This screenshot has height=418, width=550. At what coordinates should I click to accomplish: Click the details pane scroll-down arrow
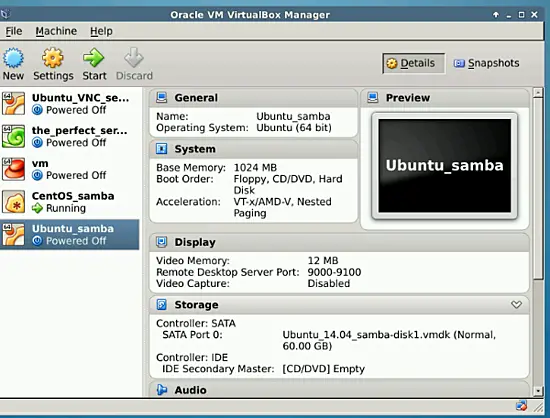pos(538,391)
